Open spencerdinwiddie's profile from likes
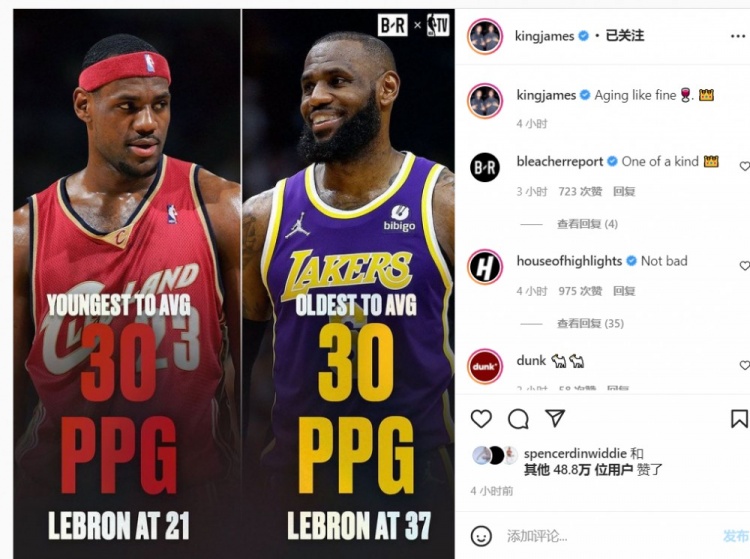The height and width of the screenshot is (559, 750). [x=575, y=453]
